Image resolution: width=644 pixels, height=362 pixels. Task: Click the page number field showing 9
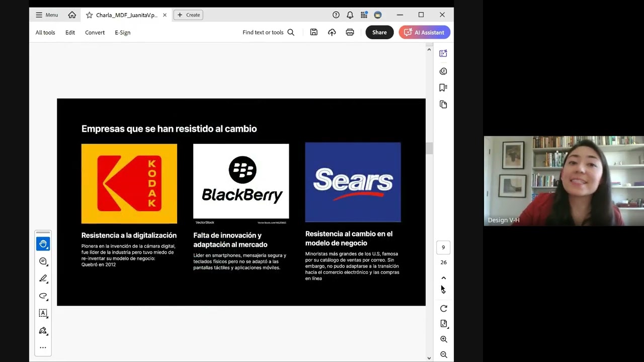tap(443, 247)
